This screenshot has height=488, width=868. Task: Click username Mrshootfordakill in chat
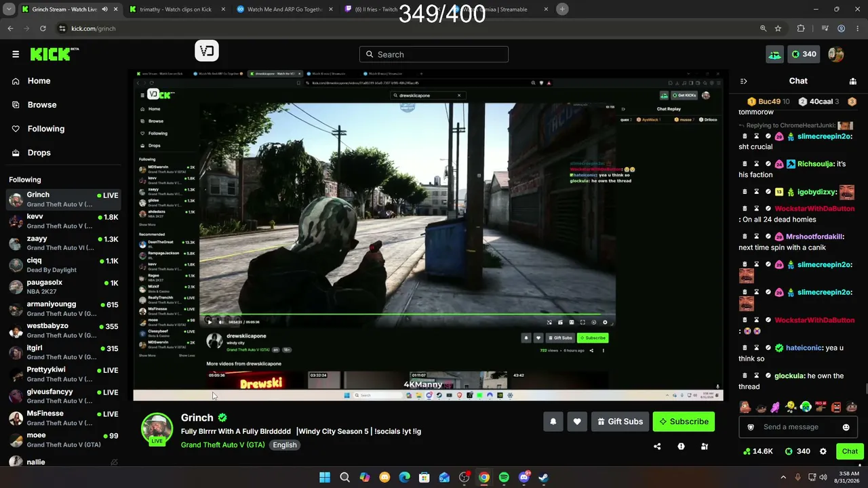click(814, 237)
